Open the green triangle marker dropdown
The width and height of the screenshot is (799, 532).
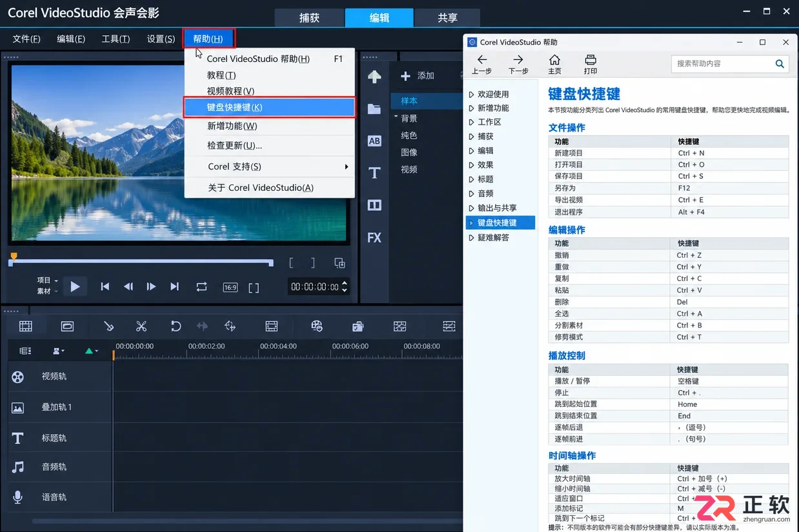click(92, 351)
